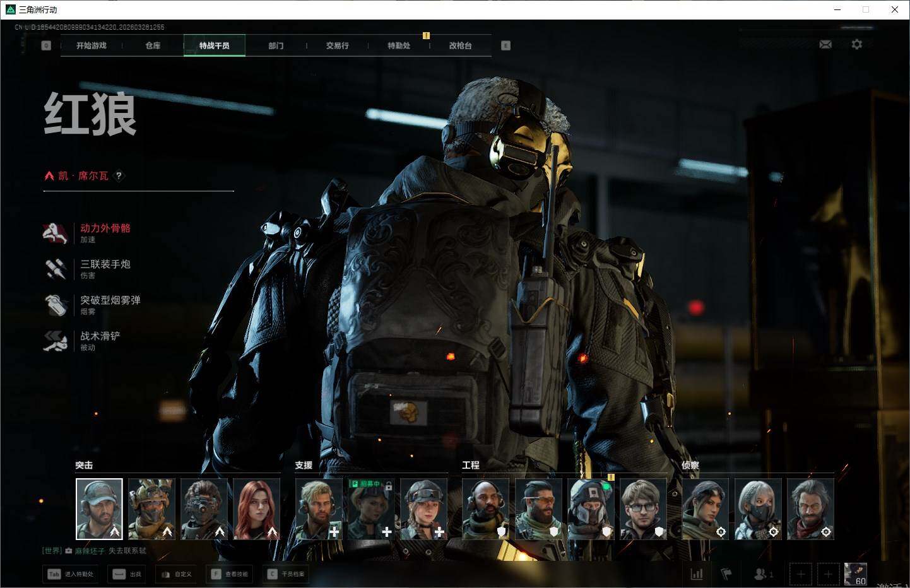Open the player avatar showing level 60
The image size is (910, 588).
pos(856,574)
